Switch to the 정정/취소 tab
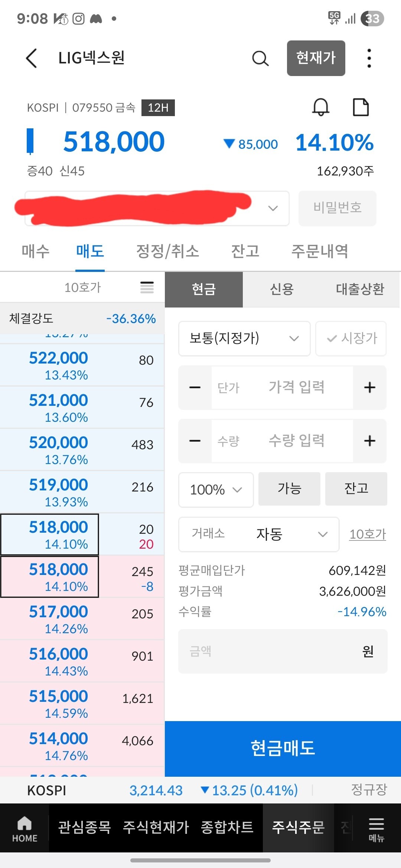Screen dimensions: 401x868 [x=167, y=251]
